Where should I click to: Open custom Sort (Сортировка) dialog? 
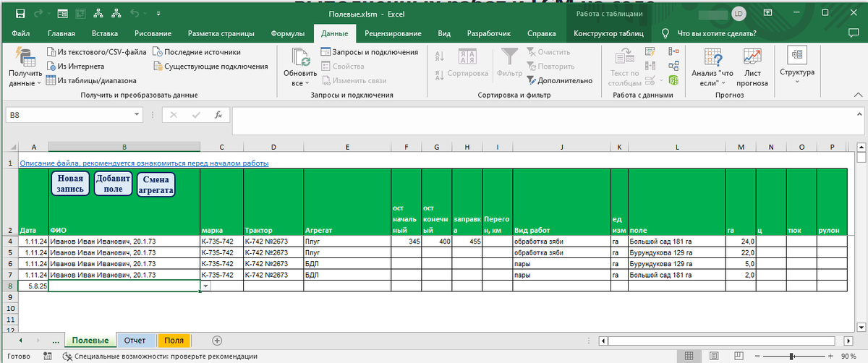click(468, 62)
